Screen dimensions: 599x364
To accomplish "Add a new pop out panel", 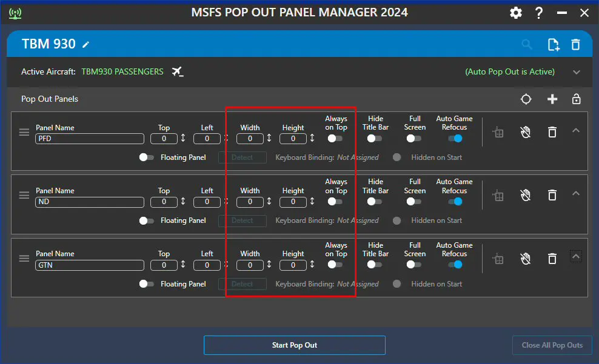I will click(x=552, y=99).
